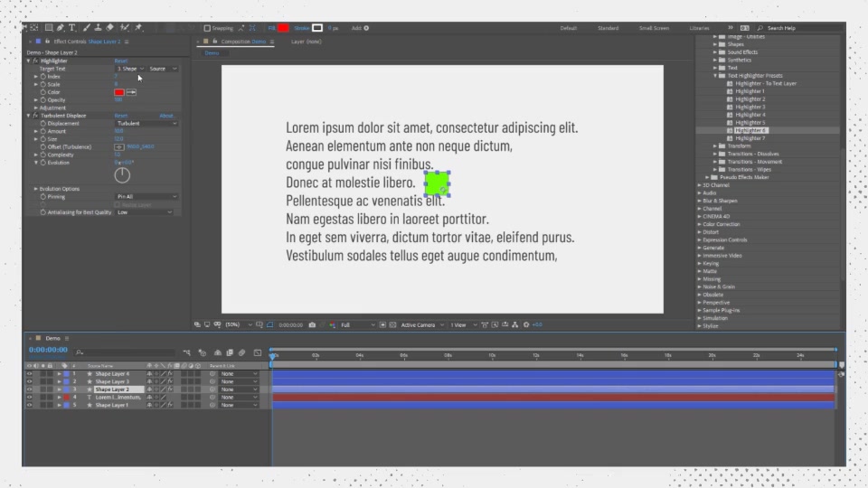Image resolution: width=868 pixels, height=488 pixels.
Task: Select the Eraser tool
Action: (109, 28)
